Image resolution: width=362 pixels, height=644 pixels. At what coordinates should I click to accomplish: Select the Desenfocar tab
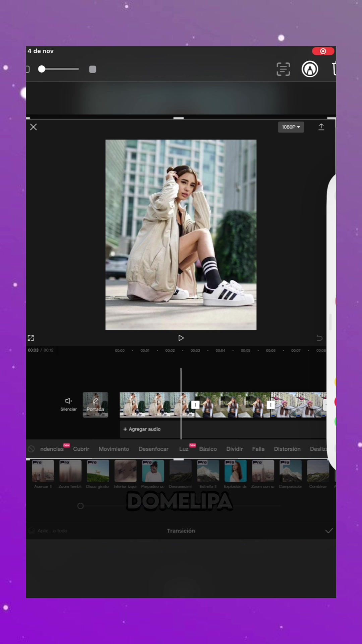154,449
